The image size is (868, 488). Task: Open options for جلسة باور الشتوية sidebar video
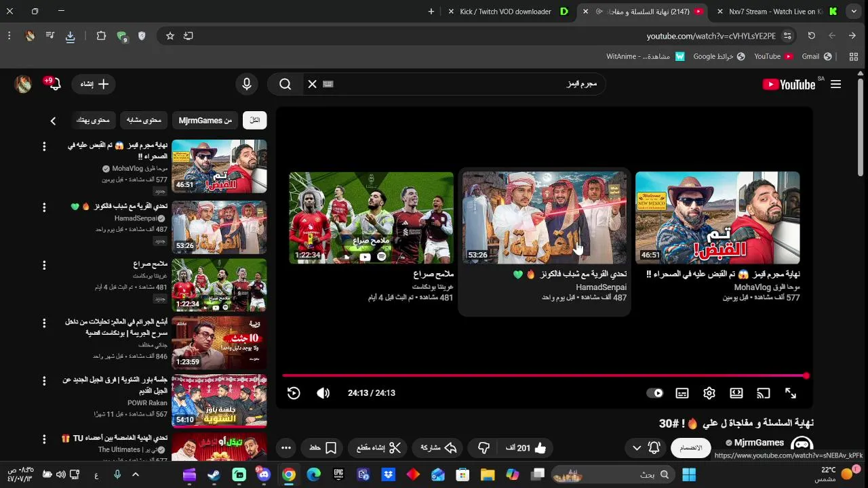(x=44, y=381)
